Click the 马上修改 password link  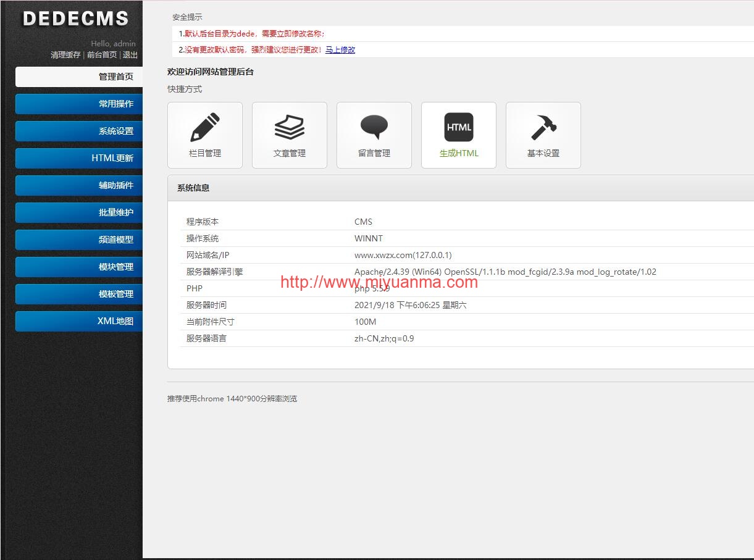coord(340,50)
